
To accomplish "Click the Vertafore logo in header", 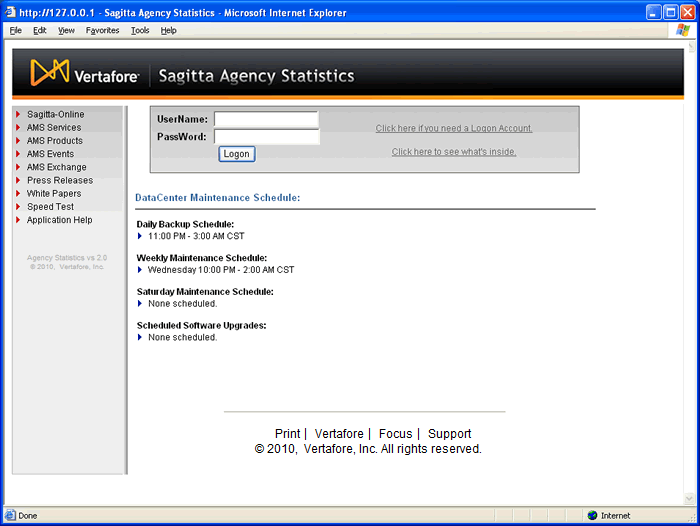I will (84, 73).
